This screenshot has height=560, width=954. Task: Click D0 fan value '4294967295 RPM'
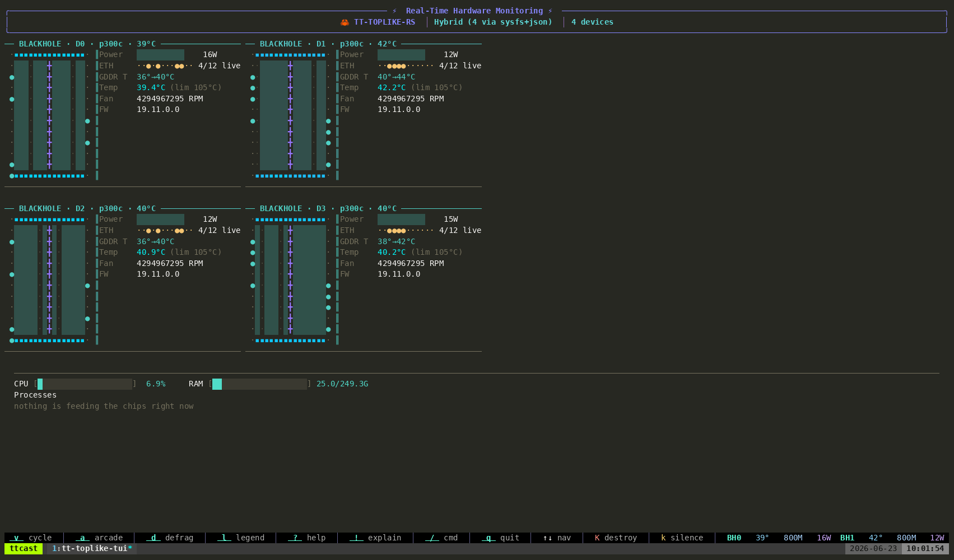coord(170,99)
